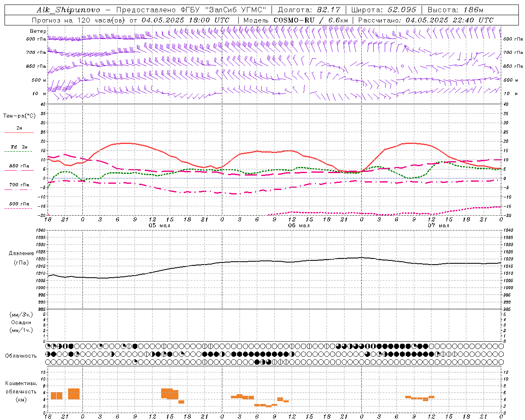
Task: Click the '(гПа)' unit label under Давление
Action: pyautogui.click(x=21, y=262)
